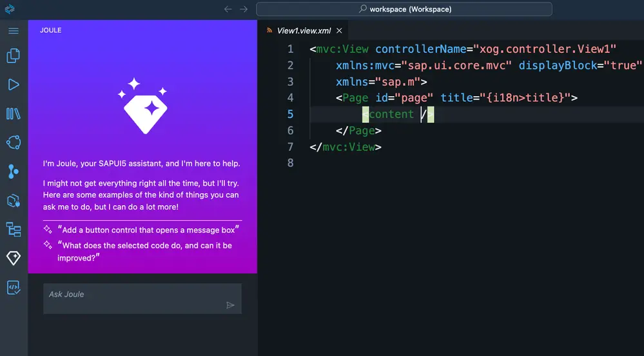
Task: Click the workspace search command bar
Action: click(x=404, y=9)
